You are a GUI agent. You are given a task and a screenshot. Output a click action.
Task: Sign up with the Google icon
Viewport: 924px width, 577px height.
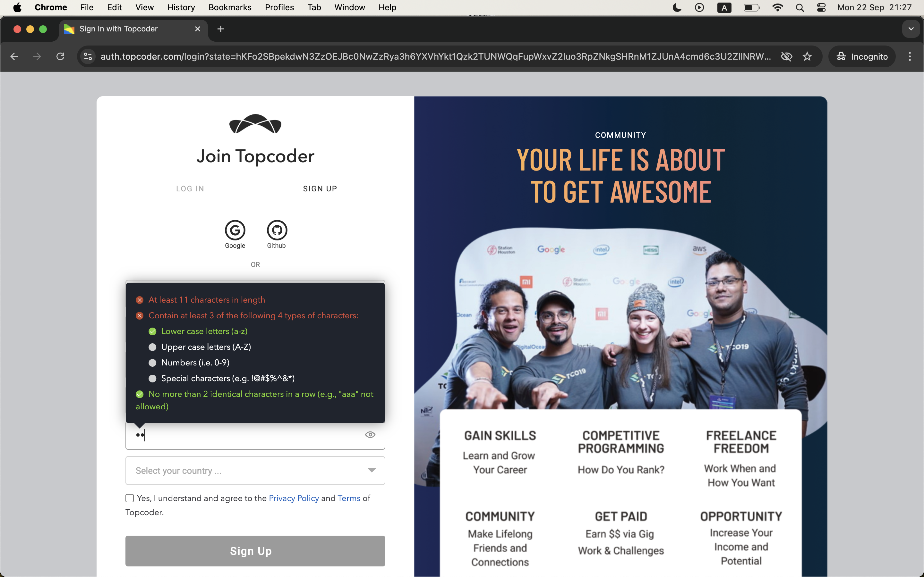point(235,230)
